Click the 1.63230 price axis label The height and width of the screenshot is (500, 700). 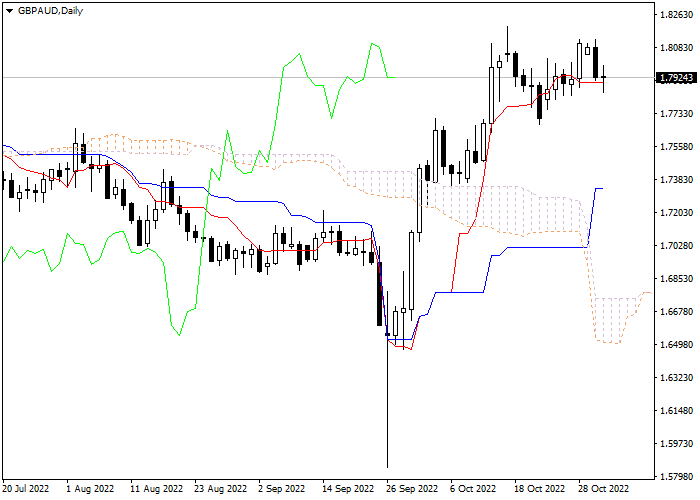tap(676, 378)
